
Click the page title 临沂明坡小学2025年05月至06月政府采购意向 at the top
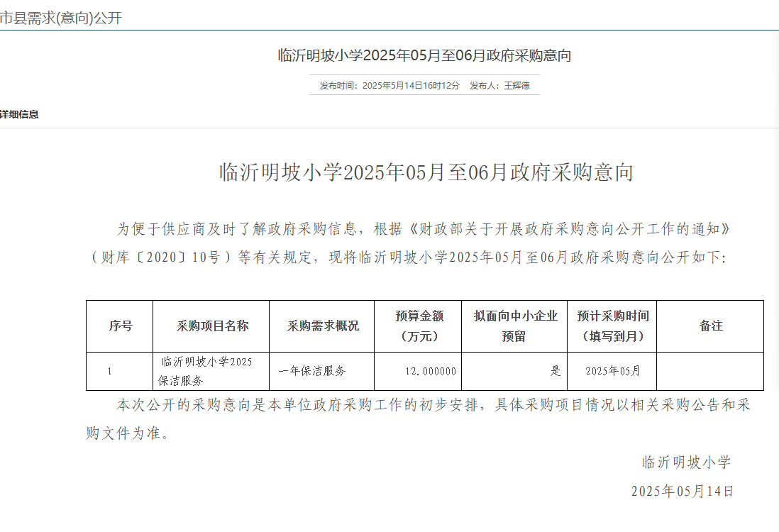click(424, 55)
